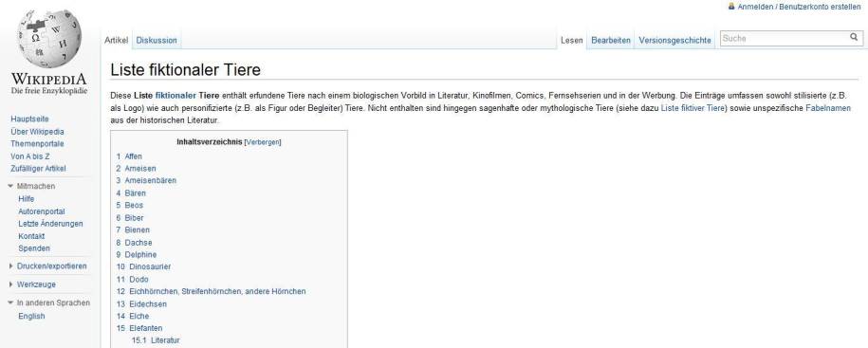This screenshot has height=348, width=868.
Task: Jump to contents entry 9 Delphine
Action: click(x=137, y=255)
